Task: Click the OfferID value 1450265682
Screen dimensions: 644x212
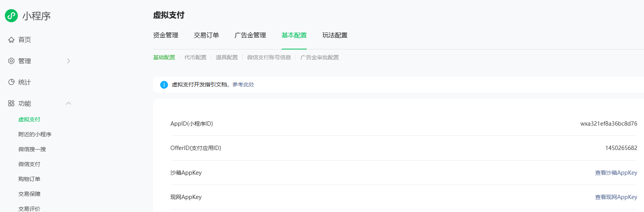Action: click(621, 148)
